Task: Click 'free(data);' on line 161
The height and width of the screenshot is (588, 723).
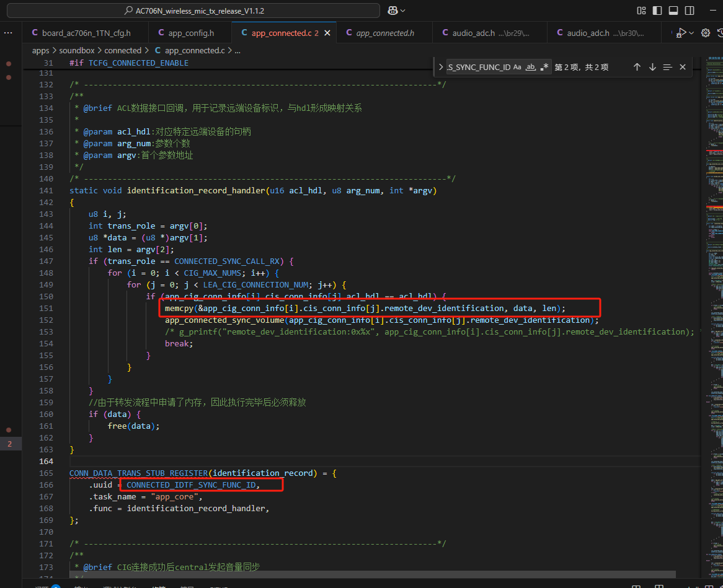Action: click(x=134, y=426)
